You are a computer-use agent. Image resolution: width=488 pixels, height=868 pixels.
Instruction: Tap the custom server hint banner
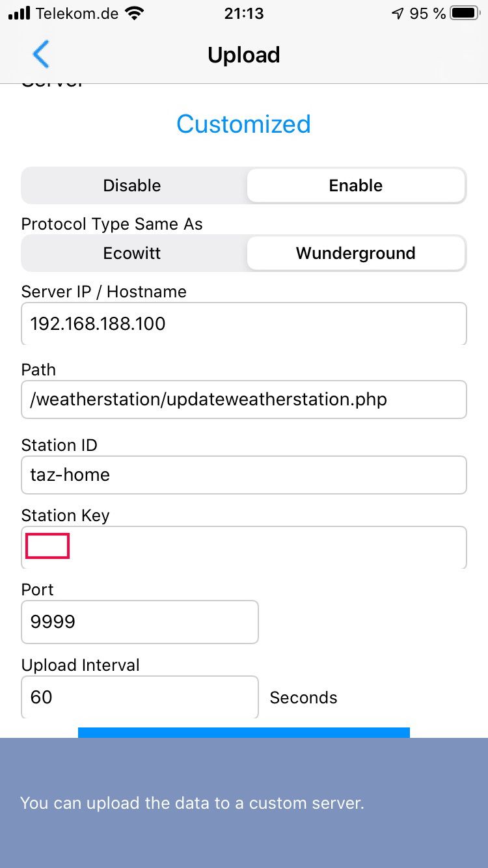point(244,803)
